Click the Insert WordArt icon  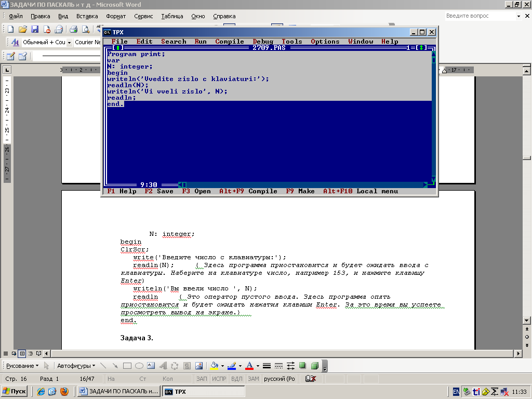point(163,366)
